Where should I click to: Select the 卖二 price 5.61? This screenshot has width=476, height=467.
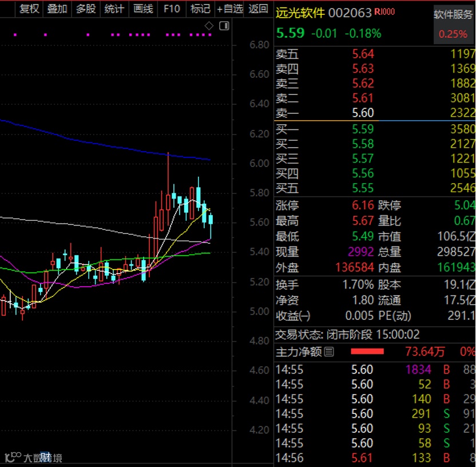coord(363,98)
